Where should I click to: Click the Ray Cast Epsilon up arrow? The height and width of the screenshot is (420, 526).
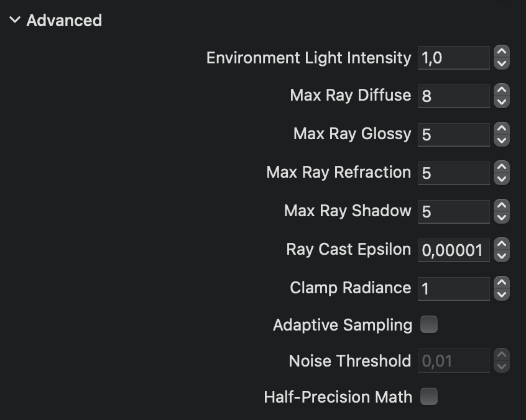coord(502,245)
